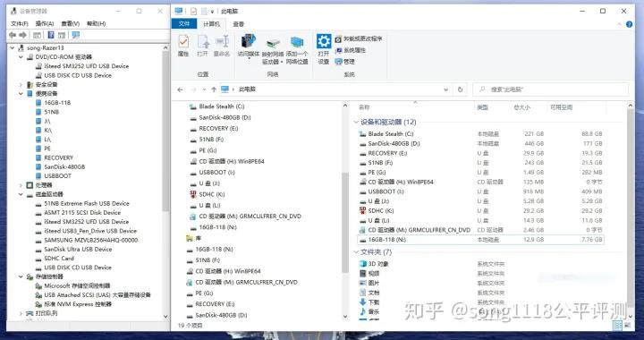
Task: Click 卸载或更改程序 in the ribbon
Action: point(359,38)
